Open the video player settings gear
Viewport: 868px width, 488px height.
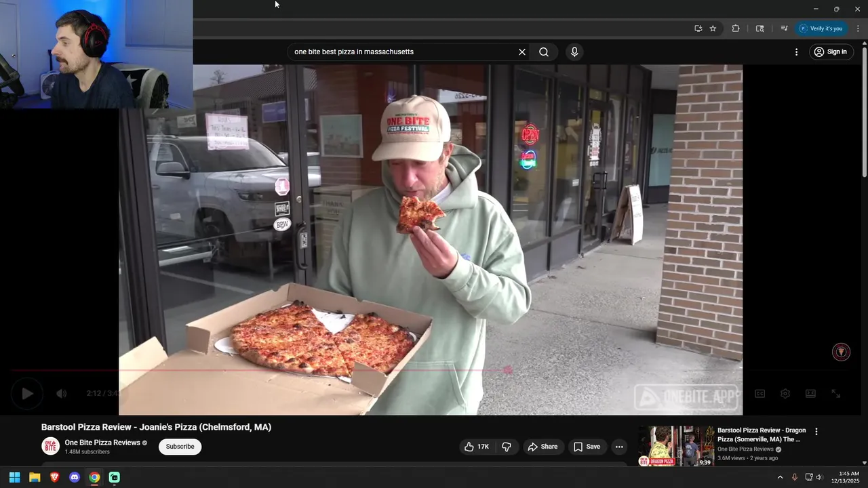785,393
